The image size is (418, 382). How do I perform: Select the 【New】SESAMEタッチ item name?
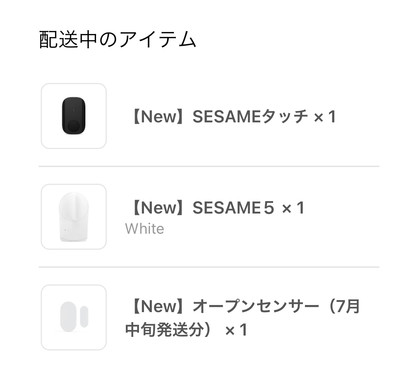tap(219, 117)
